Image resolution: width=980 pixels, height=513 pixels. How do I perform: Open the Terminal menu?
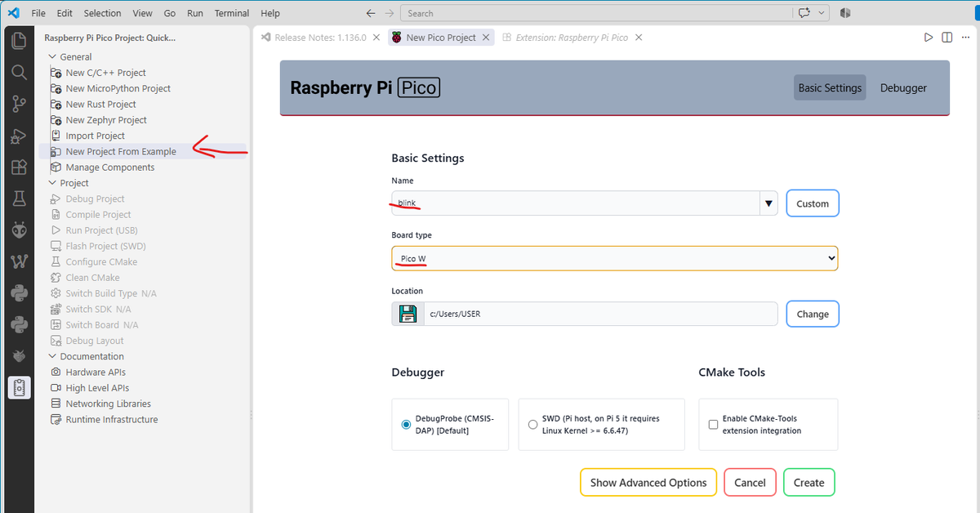tap(232, 13)
